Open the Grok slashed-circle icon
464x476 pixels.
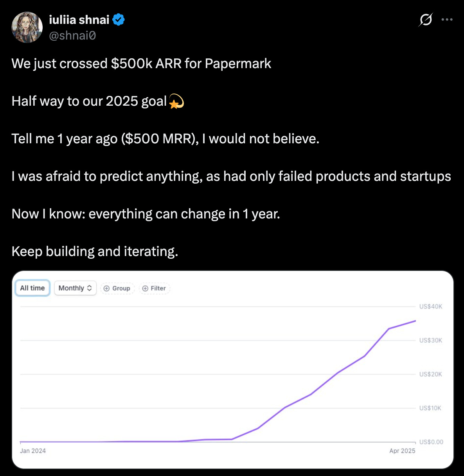(425, 19)
